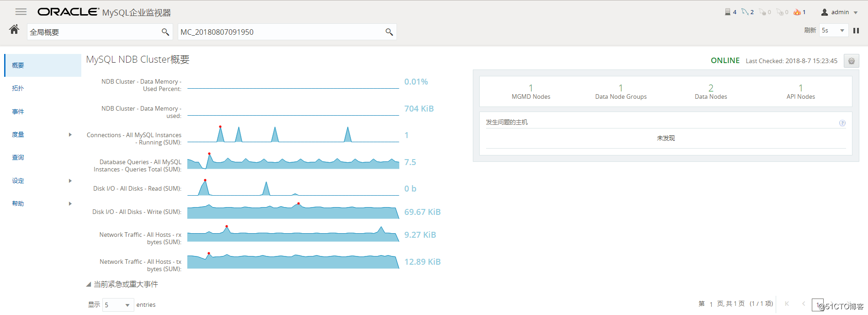The height and width of the screenshot is (315, 868).
Task: Open the Connections Running sparkline graph
Action: (293, 134)
